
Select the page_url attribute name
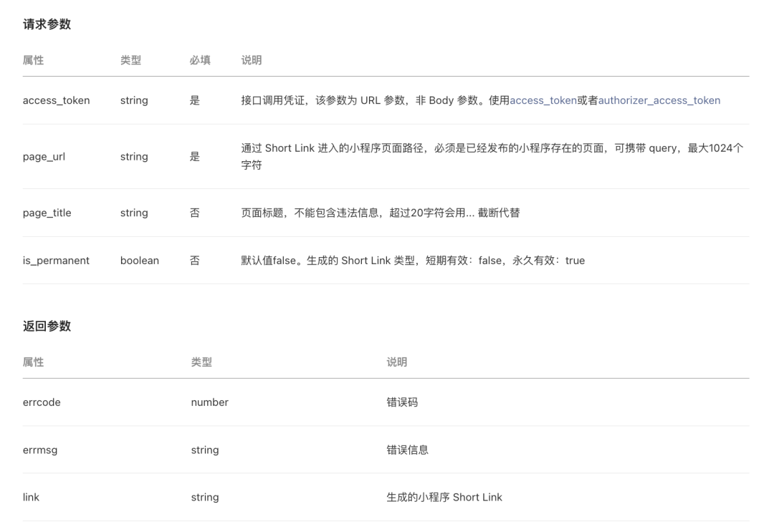tap(44, 157)
